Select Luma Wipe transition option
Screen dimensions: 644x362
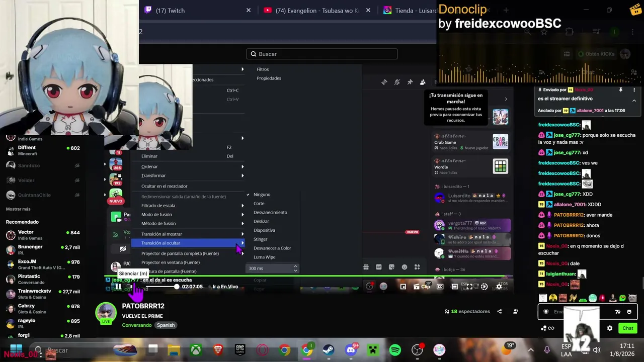click(x=264, y=257)
